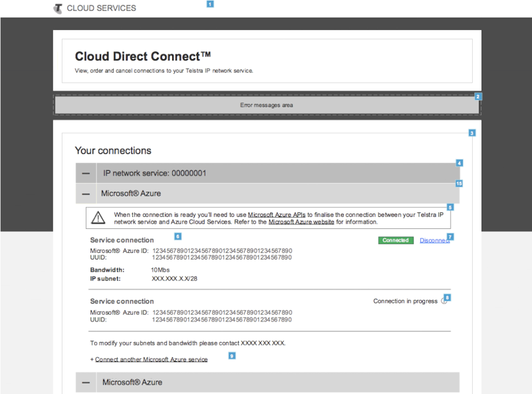Collapse the bottom Microsoft Azure section
532x394 pixels.
86,383
